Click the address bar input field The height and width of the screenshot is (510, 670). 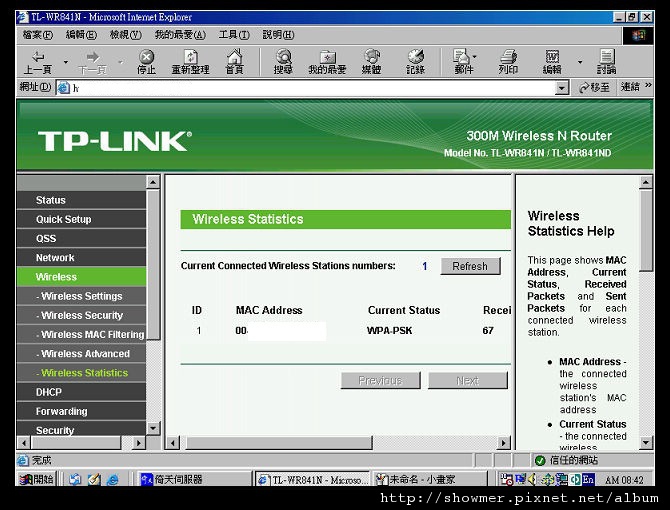click(306, 88)
